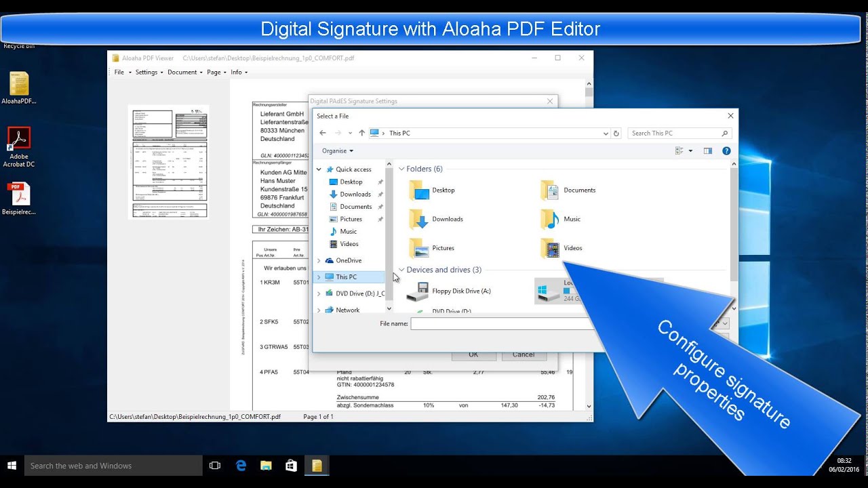Open the Music folder in Folders
The image size is (868, 488).
point(561,220)
